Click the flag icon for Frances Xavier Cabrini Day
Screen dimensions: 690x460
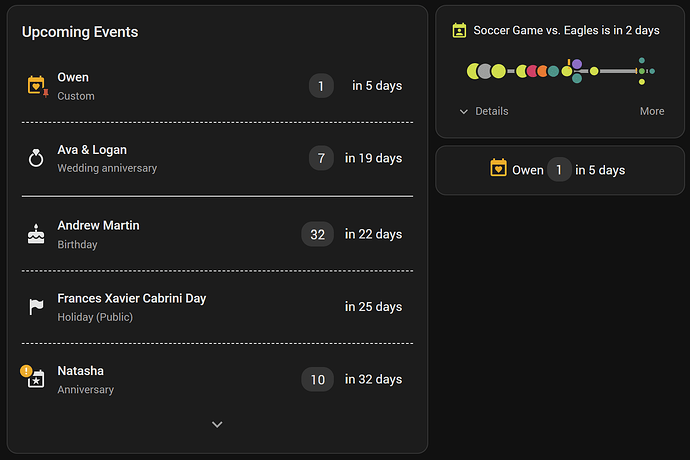tap(36, 306)
